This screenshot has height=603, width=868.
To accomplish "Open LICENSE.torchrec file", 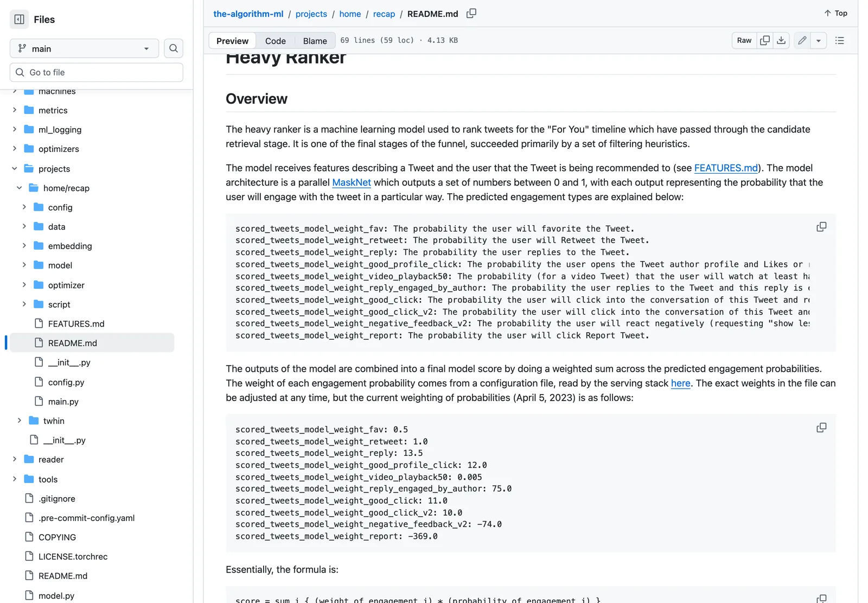I will click(x=73, y=557).
